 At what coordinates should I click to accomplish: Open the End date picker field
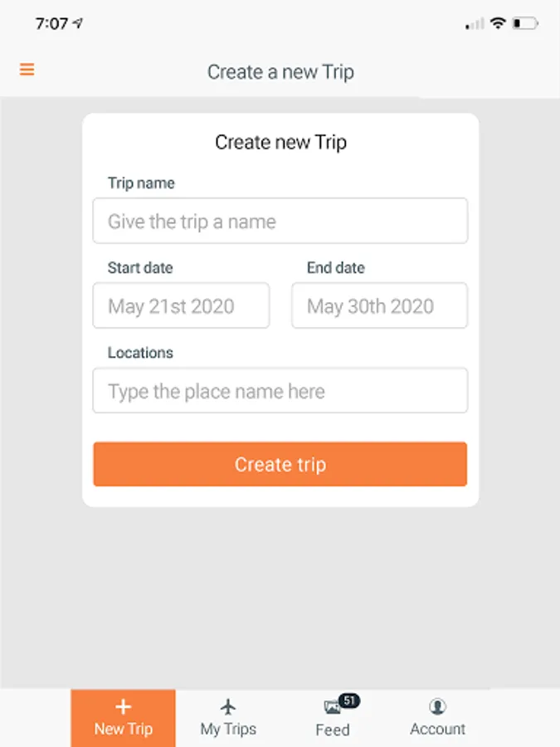[x=379, y=306]
